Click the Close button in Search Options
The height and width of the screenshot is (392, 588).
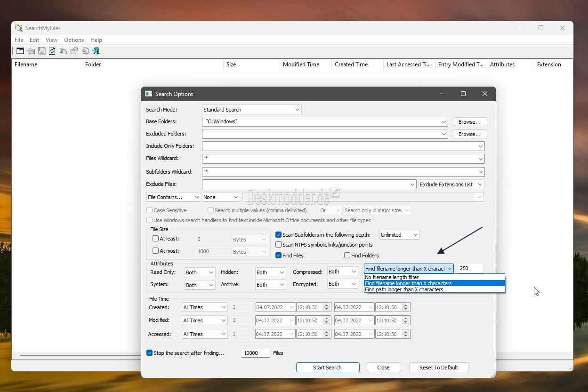[x=384, y=368]
